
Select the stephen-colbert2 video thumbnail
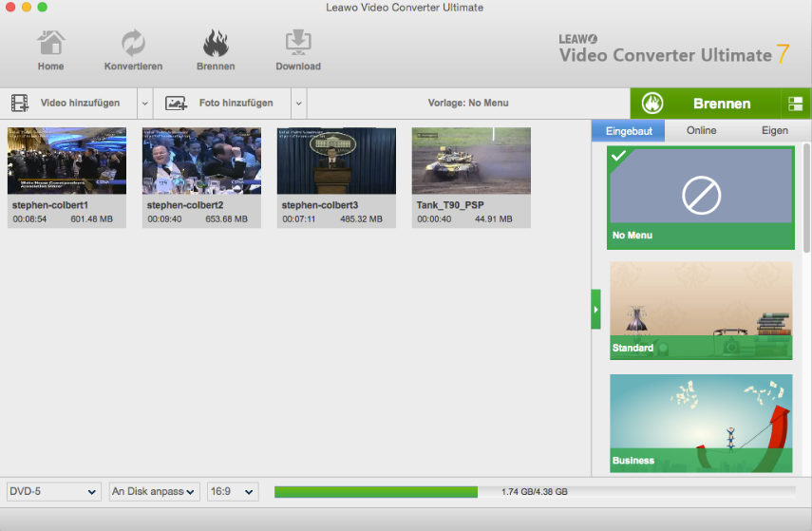[201, 161]
